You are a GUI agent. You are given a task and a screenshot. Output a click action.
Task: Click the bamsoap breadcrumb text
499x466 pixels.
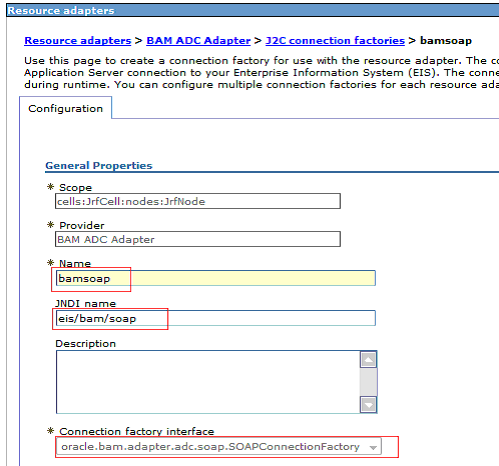click(x=446, y=41)
